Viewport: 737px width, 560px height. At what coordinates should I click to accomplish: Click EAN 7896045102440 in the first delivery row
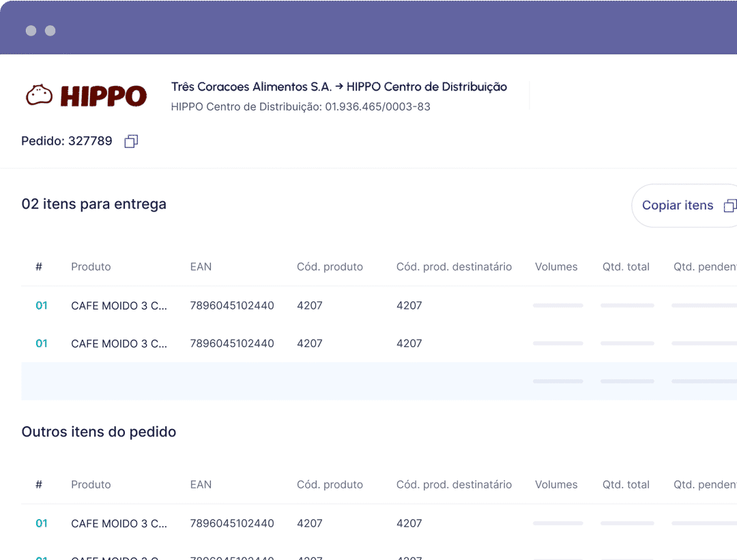[x=232, y=306]
